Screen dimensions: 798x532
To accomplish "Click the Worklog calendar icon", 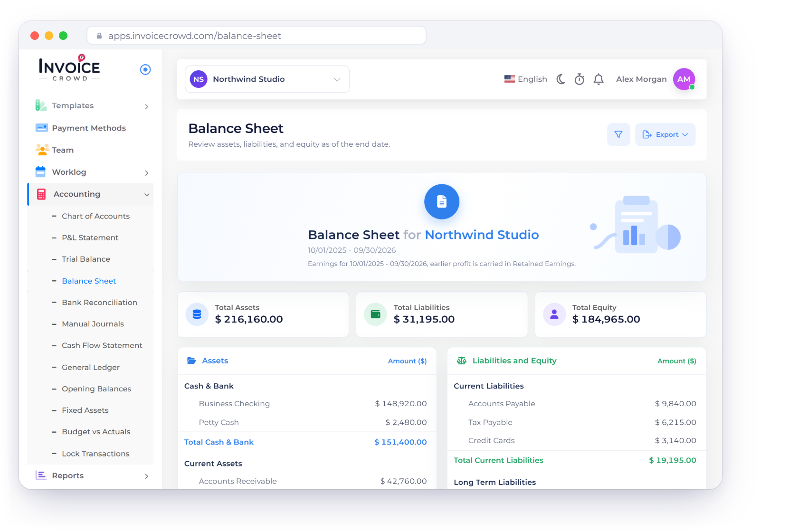I will (x=41, y=171).
